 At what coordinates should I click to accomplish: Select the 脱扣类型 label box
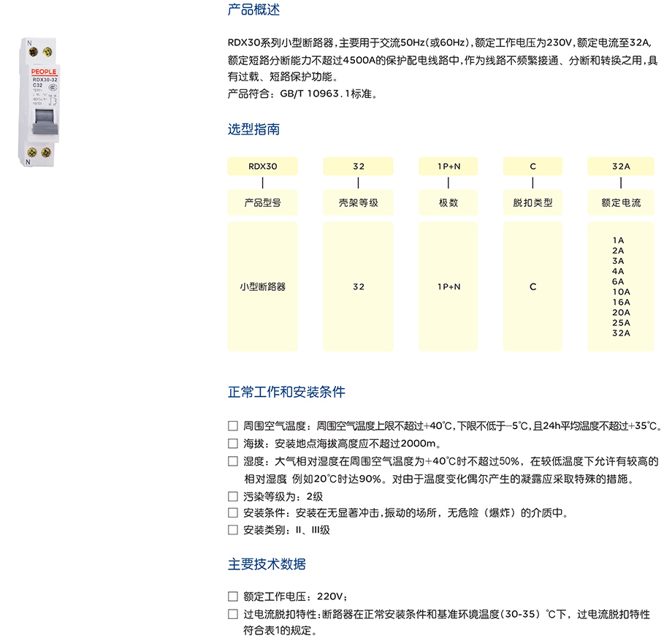[533, 202]
